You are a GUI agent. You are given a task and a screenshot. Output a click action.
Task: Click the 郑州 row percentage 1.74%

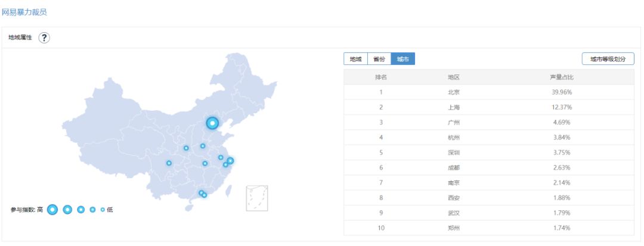[x=561, y=228]
